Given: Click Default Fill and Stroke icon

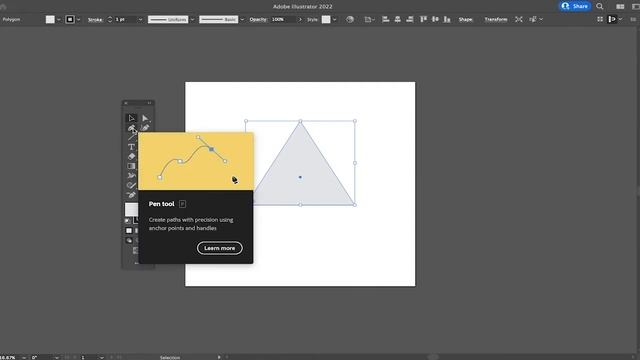Looking at the screenshot, I should click(x=128, y=221).
